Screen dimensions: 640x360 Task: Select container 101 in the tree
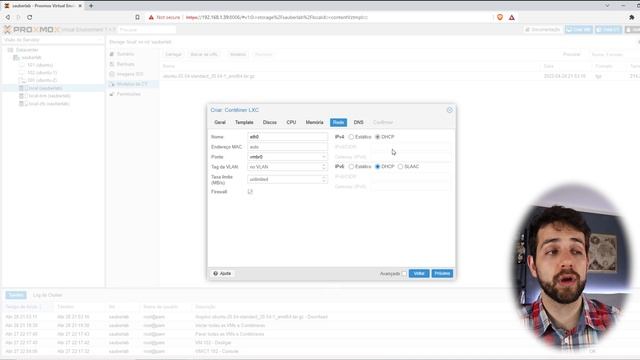click(40, 65)
